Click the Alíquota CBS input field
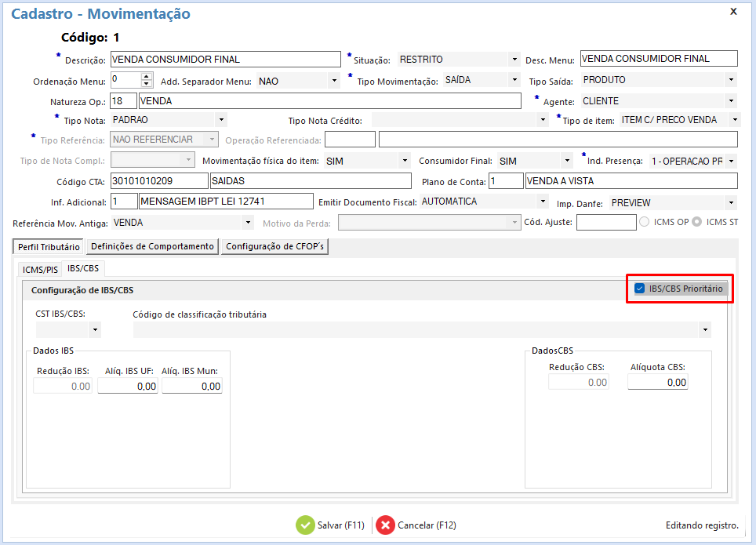 tap(658, 383)
